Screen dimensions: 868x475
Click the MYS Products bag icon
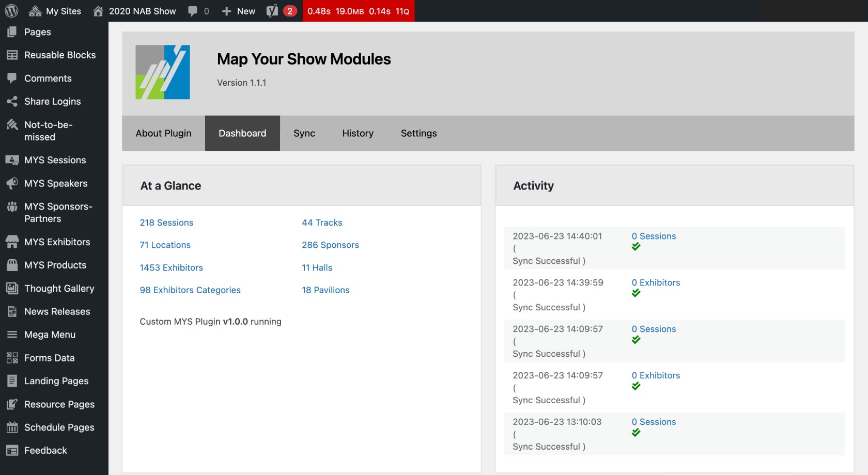point(12,265)
